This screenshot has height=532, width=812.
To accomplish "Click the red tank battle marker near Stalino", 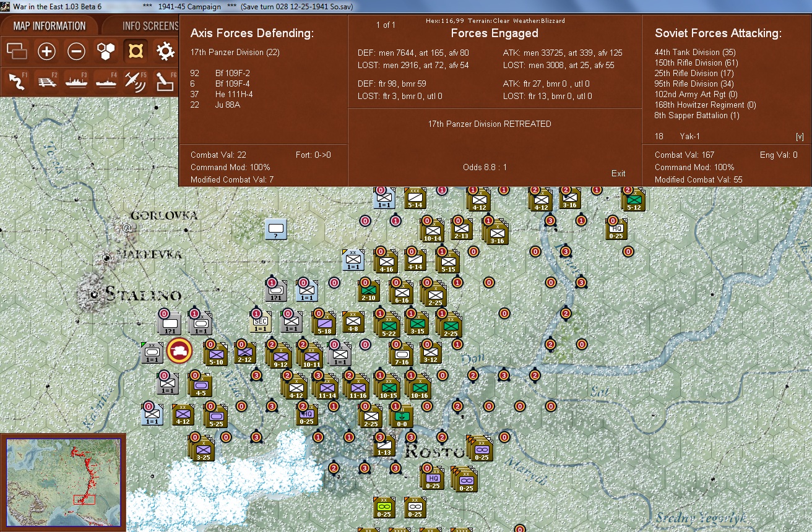I will [x=179, y=350].
